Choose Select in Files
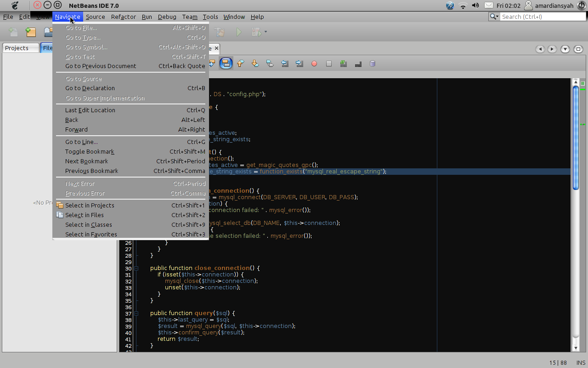The image size is (588, 368). pos(131,215)
